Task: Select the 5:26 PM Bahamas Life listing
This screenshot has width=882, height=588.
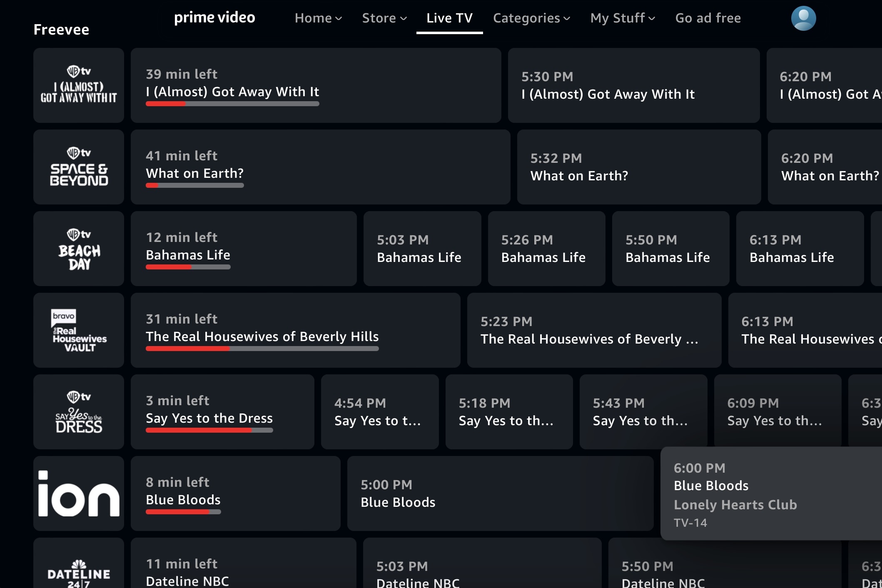Action: (547, 249)
